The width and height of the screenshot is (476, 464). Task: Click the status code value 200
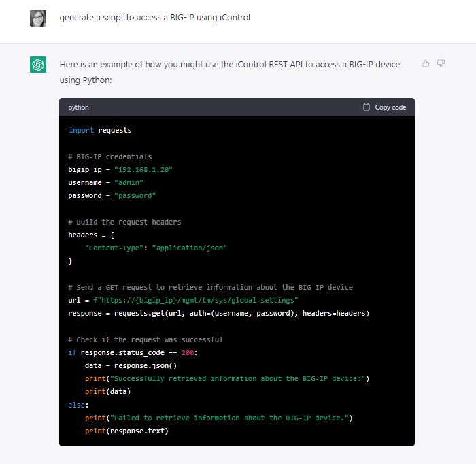[188, 353]
